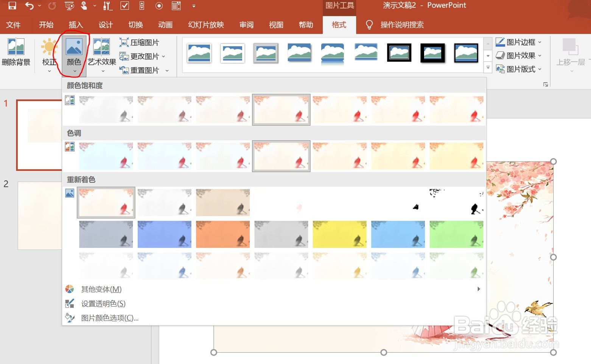The image size is (591, 364).
Task: Switch to the 视图 View tab
Action: click(x=276, y=25)
